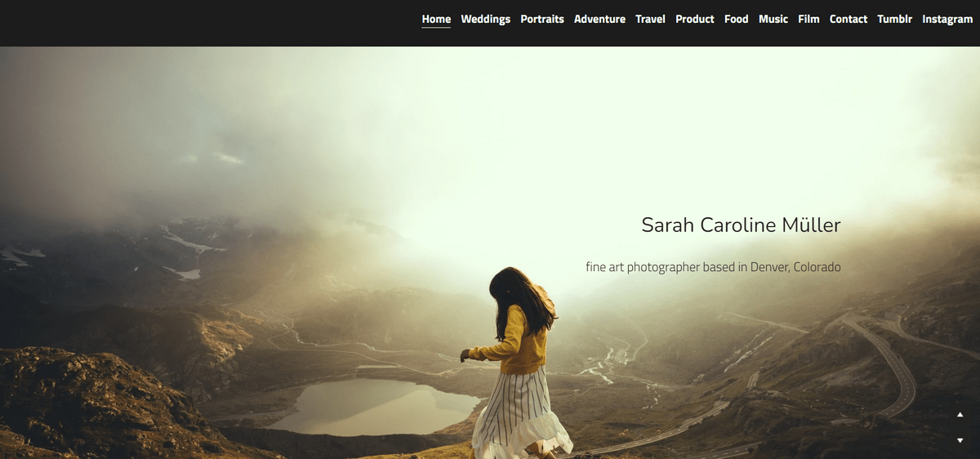
Task: Go to the Weddings page
Action: (485, 19)
